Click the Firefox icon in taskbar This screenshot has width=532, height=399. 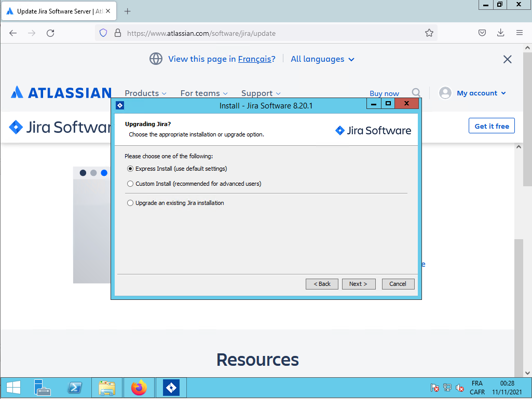139,388
